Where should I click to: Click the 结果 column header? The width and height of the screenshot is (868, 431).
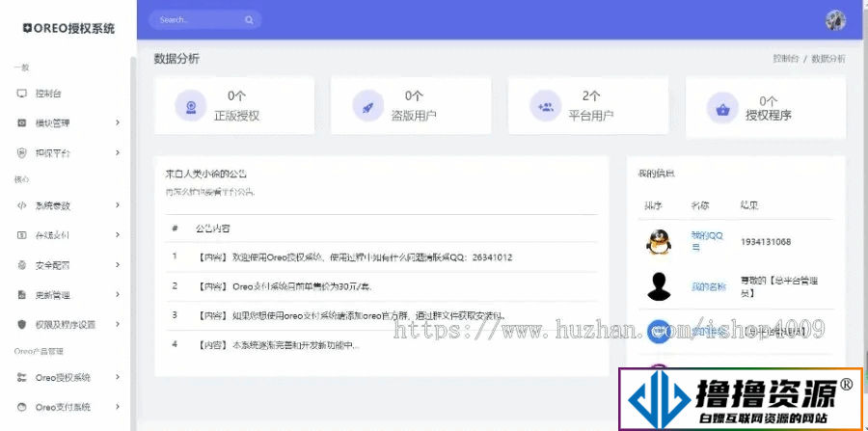tap(749, 205)
